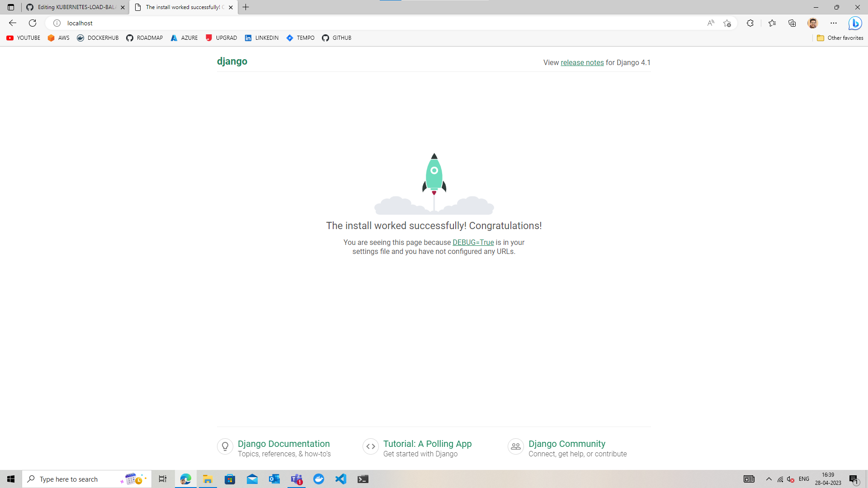Viewport: 868px width, 488px height.
Task: Open Docker Desktop from taskbar
Action: pos(319,479)
